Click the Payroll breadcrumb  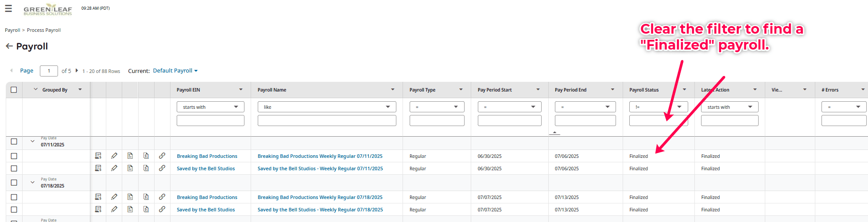coord(12,30)
